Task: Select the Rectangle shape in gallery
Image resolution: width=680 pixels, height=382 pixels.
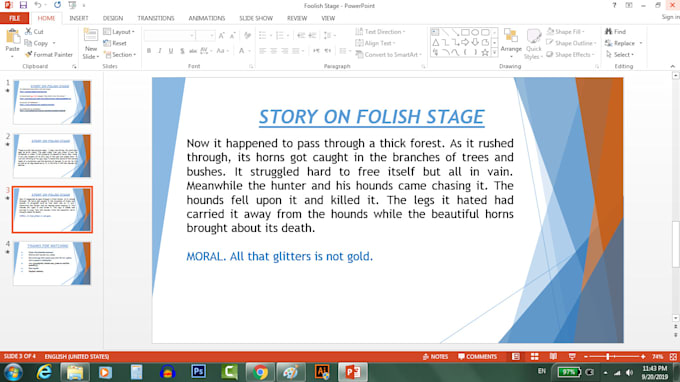Action: (x=465, y=33)
